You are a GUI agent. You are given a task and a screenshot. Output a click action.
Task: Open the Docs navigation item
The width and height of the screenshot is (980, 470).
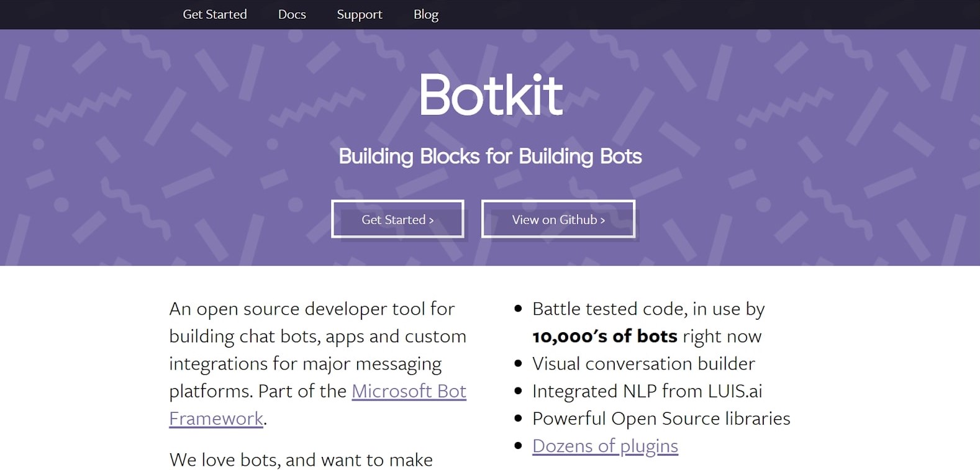click(292, 14)
